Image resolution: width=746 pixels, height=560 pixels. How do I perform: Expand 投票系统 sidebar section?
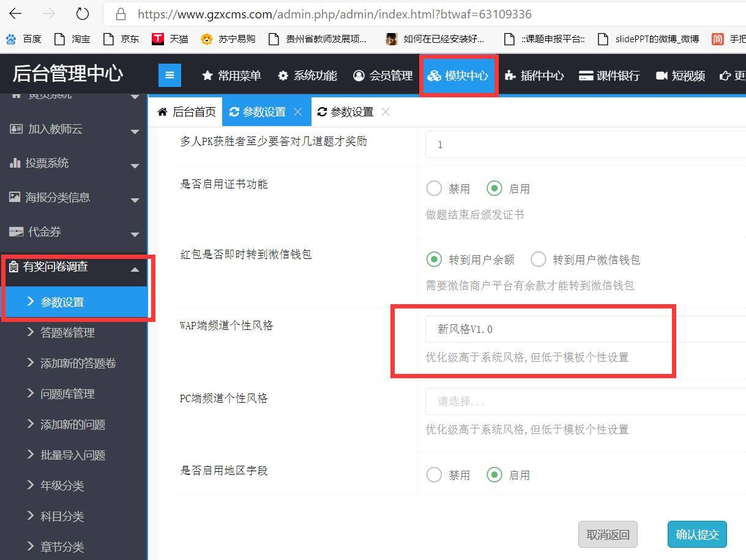[x=73, y=163]
